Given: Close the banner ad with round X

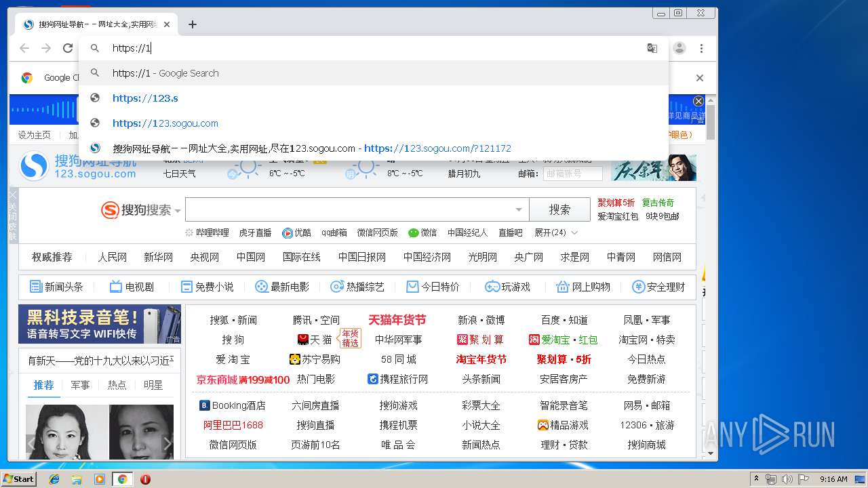Looking at the screenshot, I should [698, 101].
